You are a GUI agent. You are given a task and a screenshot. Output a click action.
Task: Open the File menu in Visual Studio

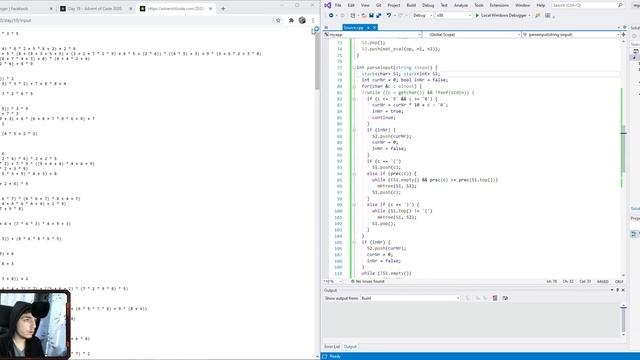tap(338, 5)
